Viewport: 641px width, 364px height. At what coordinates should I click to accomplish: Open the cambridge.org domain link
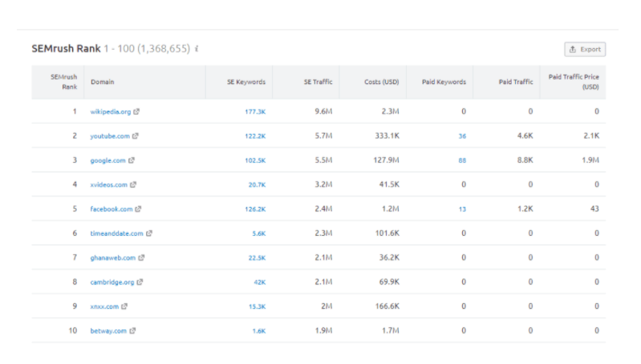click(x=112, y=282)
